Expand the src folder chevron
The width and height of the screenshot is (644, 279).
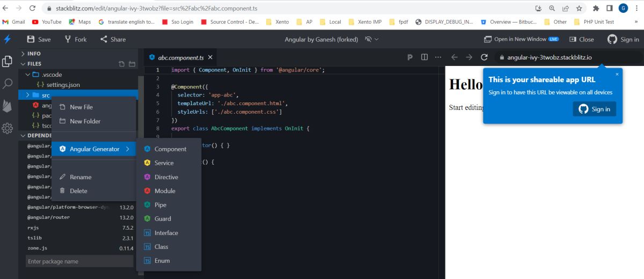pyautogui.click(x=28, y=95)
